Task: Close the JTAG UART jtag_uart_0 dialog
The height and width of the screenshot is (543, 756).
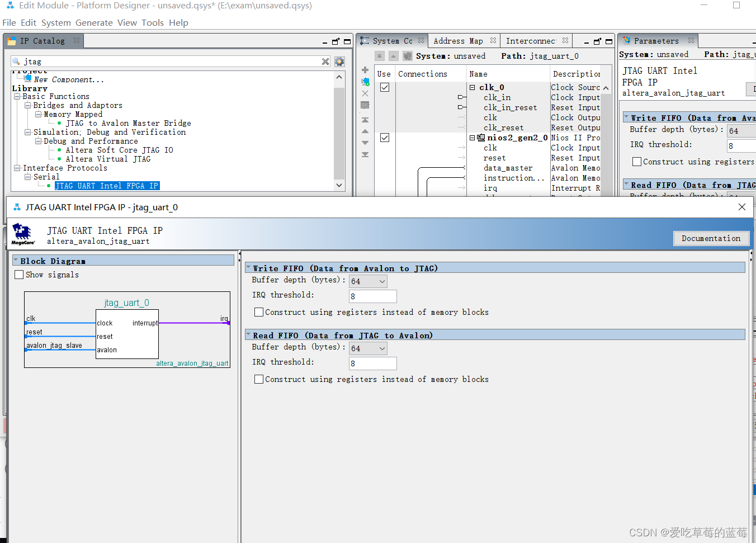Action: click(x=742, y=207)
